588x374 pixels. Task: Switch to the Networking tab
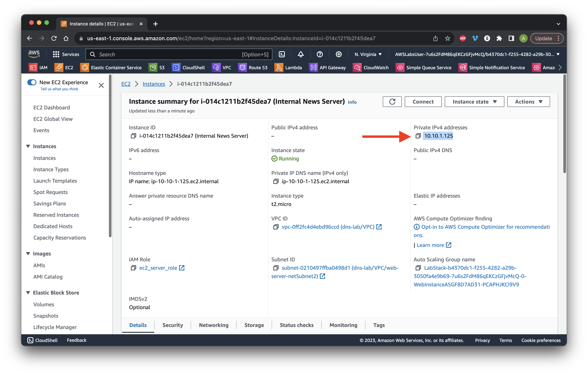(x=214, y=325)
